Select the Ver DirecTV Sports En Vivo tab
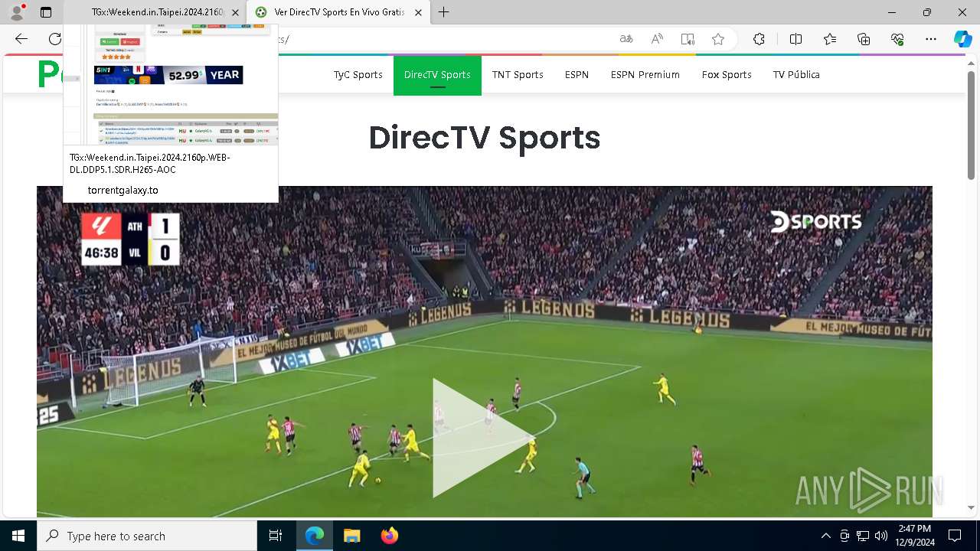This screenshot has width=980, height=551. [339, 12]
